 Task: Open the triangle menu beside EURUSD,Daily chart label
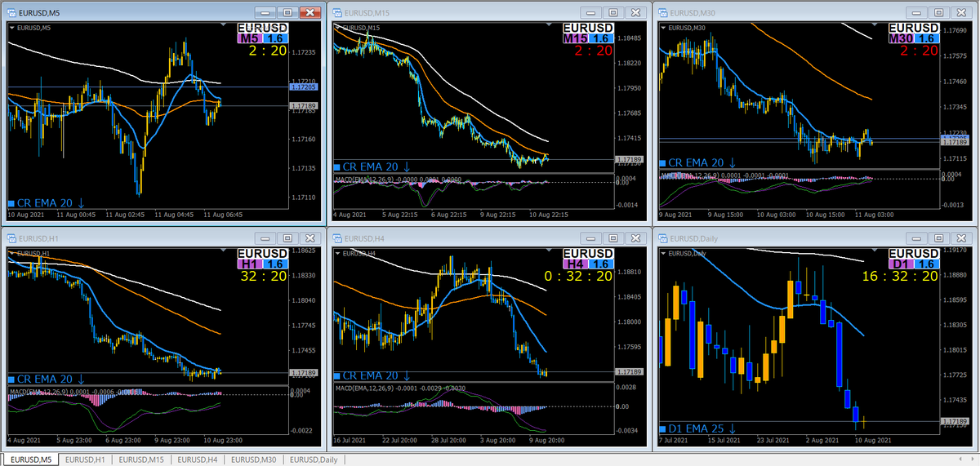pos(664,254)
